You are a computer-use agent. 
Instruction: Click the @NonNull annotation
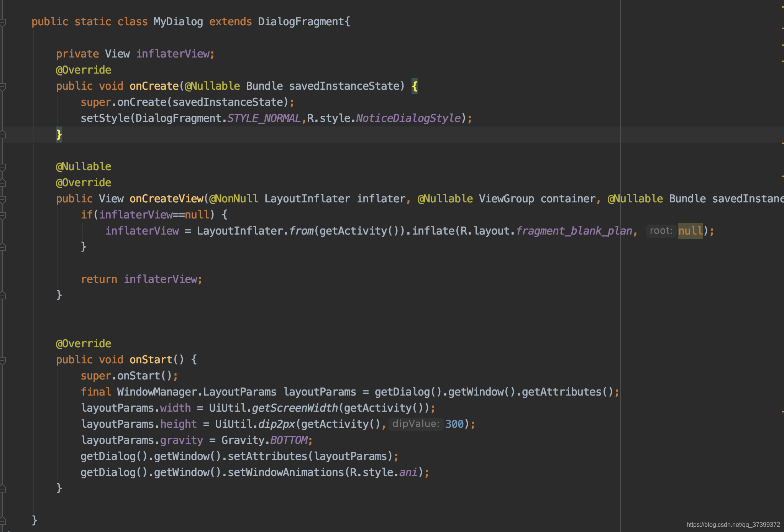click(234, 199)
